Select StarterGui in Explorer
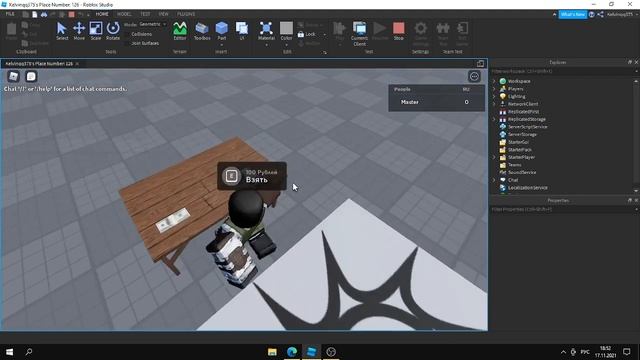The image size is (640, 360). [x=518, y=142]
